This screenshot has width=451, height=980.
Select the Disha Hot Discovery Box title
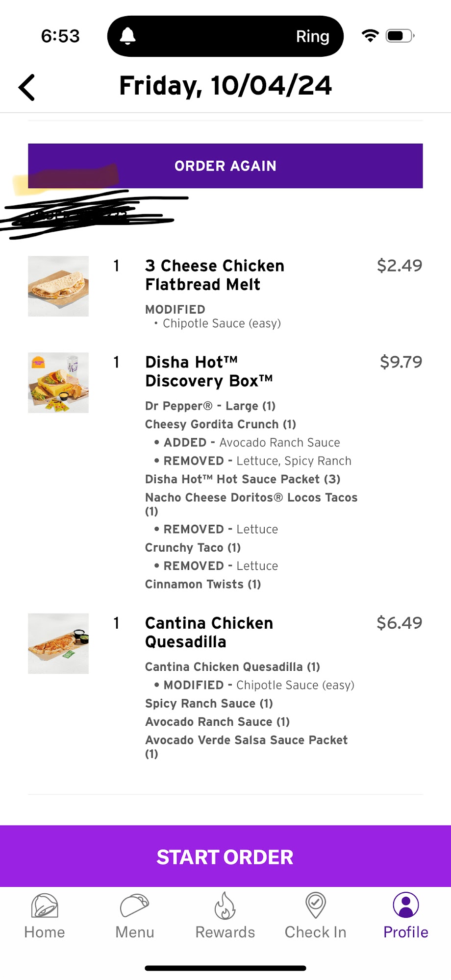pos(209,371)
